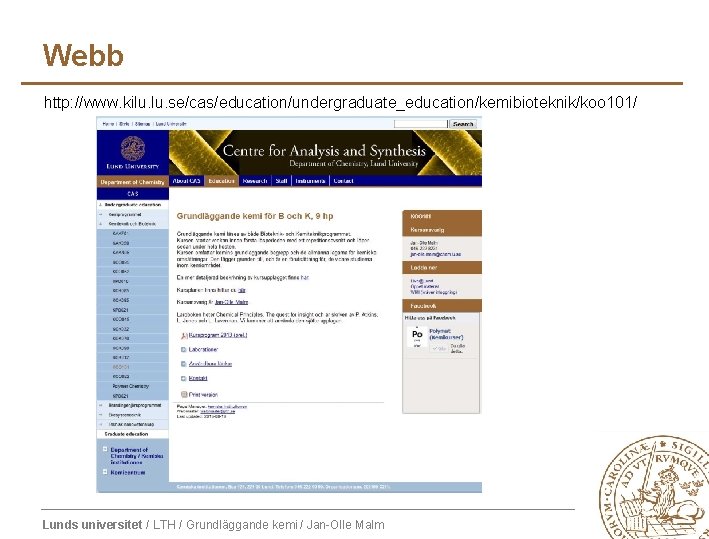The image size is (709, 539).
Task: Select the last course code below Polymer Chemistry
Action: coord(120,396)
